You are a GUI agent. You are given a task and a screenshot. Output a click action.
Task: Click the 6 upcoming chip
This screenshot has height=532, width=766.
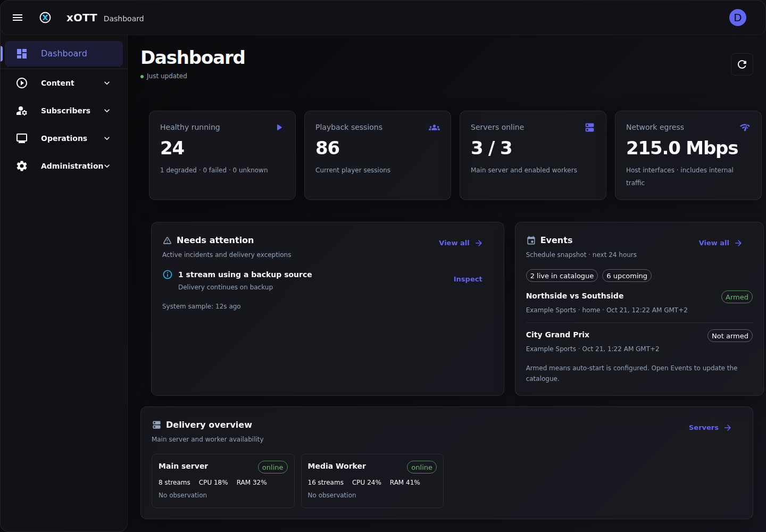pos(627,276)
